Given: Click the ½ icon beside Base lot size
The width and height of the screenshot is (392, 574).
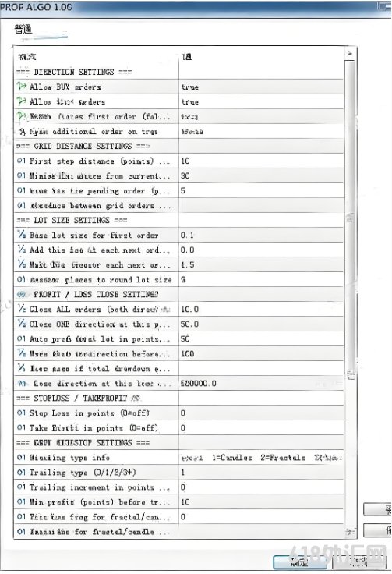Looking at the screenshot, I should 22,235.
